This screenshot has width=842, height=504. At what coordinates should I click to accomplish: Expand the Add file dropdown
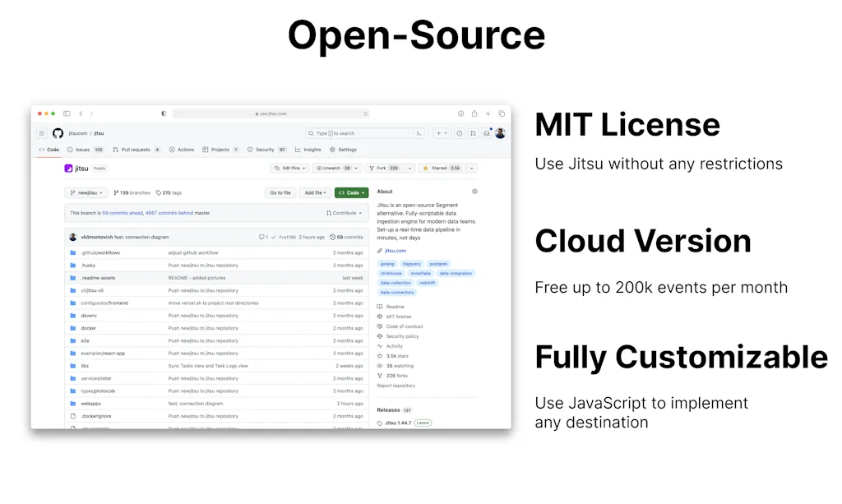314,192
